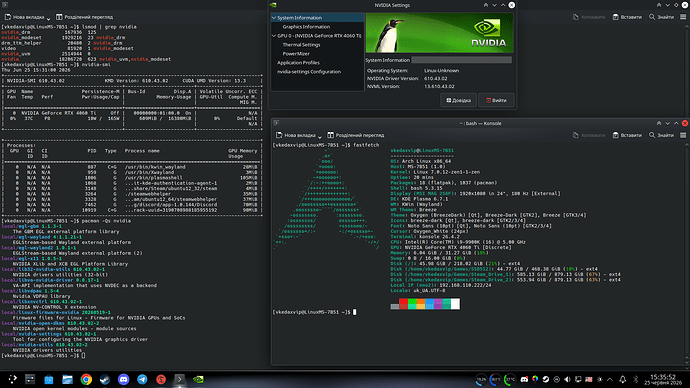Open Steam from the taskbar
690x388 pixels.
(105, 379)
